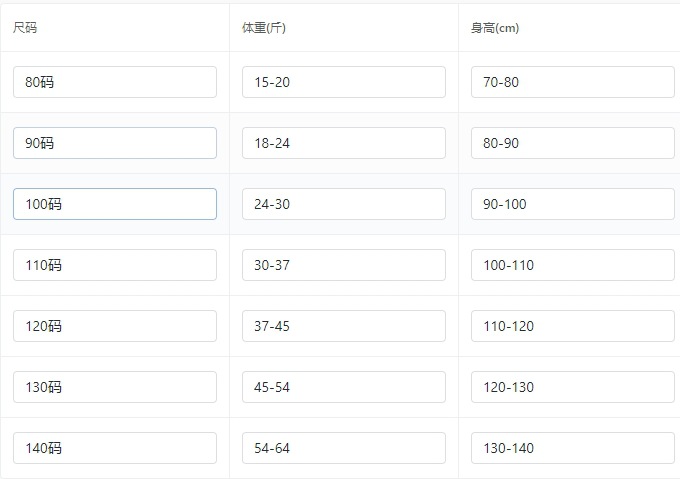Screen dimensions: 680x479
Task: Click the height field showing 70-80
Action: coord(573,82)
